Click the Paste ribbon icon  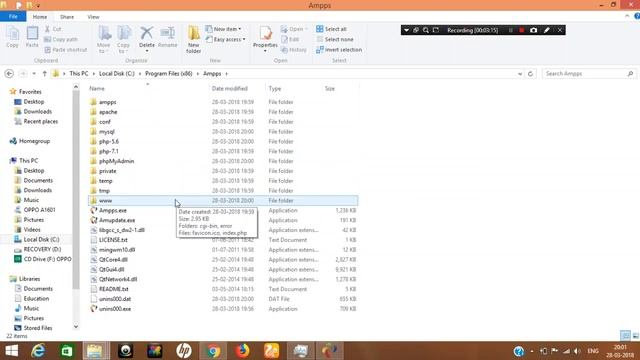(x=32, y=37)
